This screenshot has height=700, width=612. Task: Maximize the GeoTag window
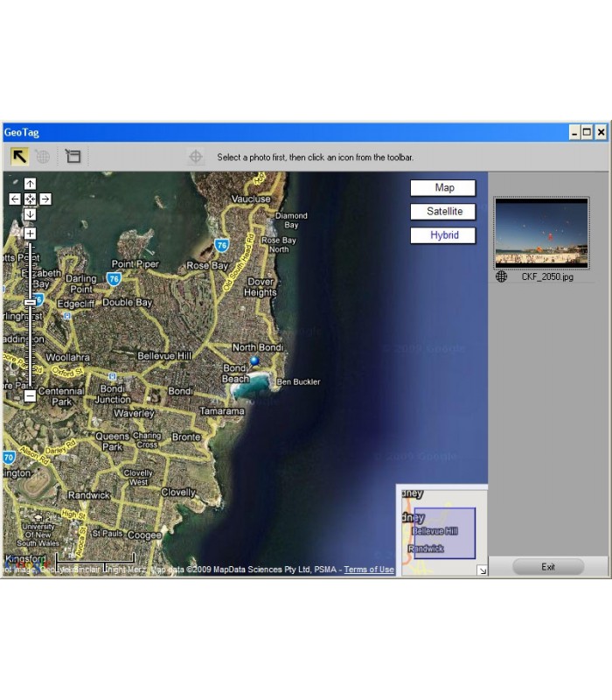coord(588,133)
